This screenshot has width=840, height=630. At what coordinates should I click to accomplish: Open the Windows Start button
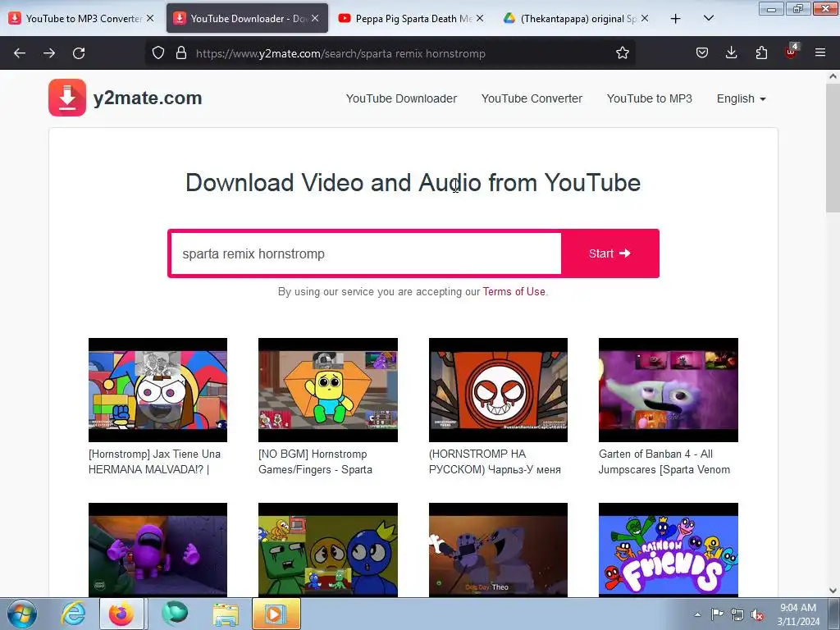pyautogui.click(x=22, y=614)
